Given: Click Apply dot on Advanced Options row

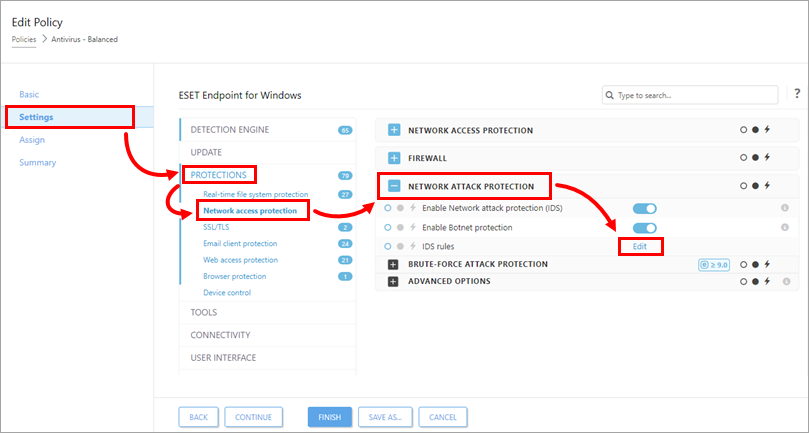Looking at the screenshot, I should [755, 282].
